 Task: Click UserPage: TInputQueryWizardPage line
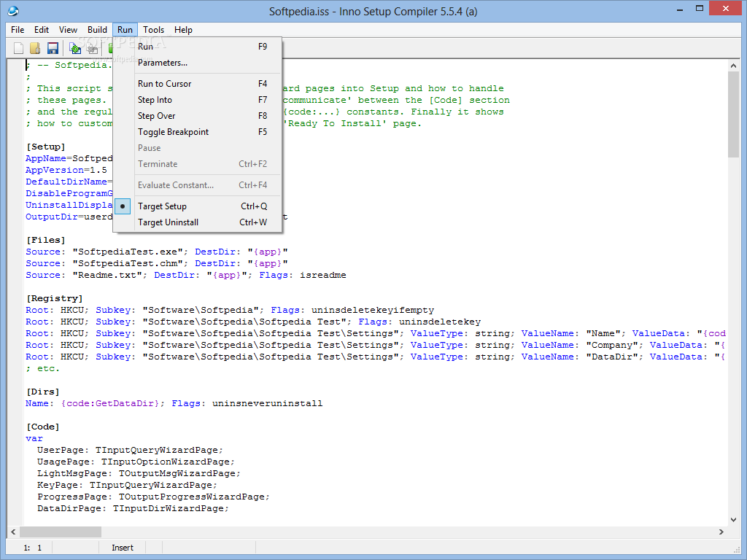[130, 450]
